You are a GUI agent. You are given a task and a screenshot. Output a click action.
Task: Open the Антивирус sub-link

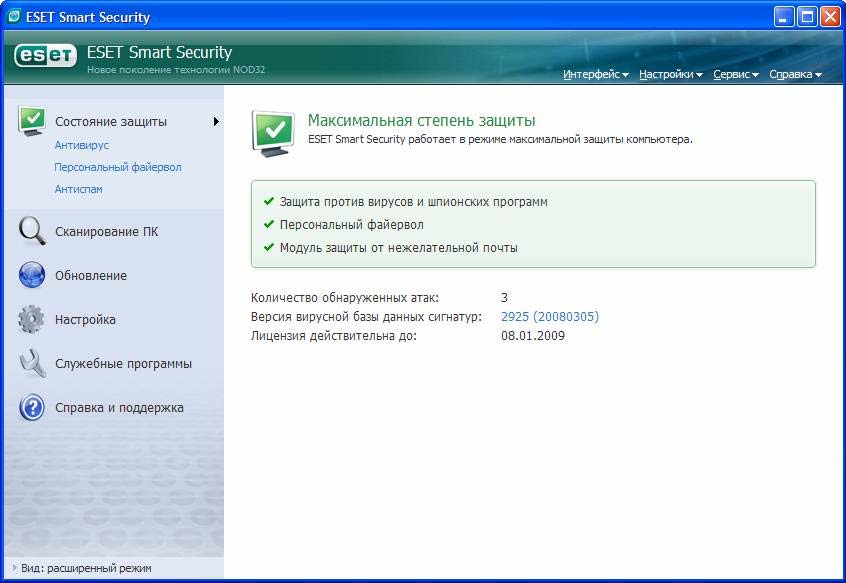click(81, 145)
